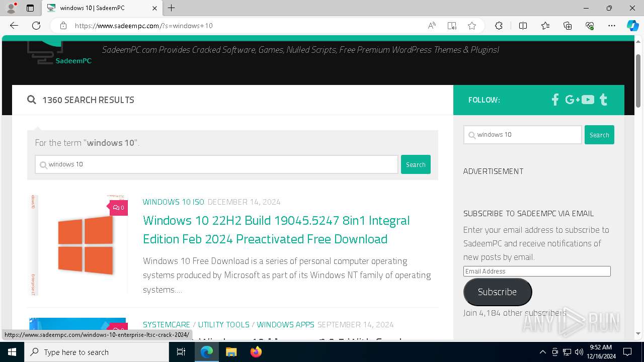Click the Email Address subscription field
Viewport: 644px width, 362px height.
[537, 271]
